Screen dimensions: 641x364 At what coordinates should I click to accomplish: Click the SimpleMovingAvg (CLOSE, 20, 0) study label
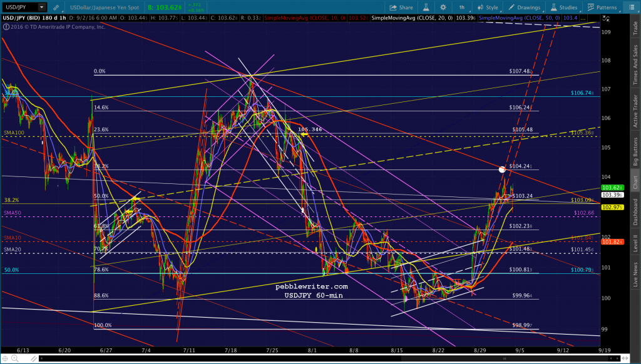[x=413, y=18]
